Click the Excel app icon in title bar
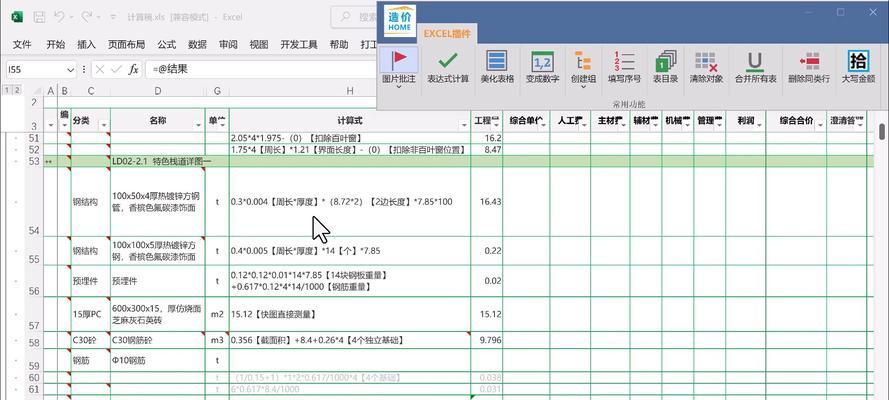The height and width of the screenshot is (400, 889). 17,17
